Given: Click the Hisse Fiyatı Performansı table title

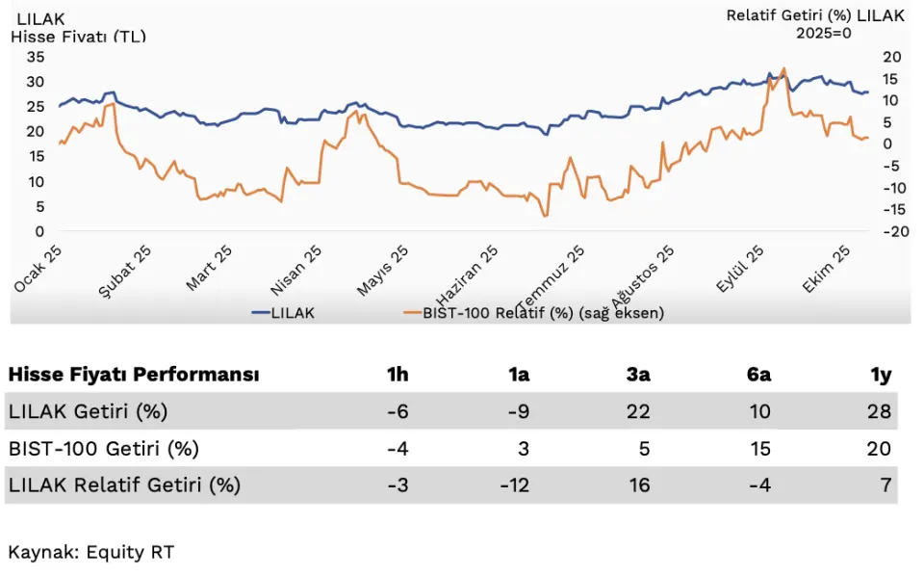Looking at the screenshot, I should (x=133, y=375).
